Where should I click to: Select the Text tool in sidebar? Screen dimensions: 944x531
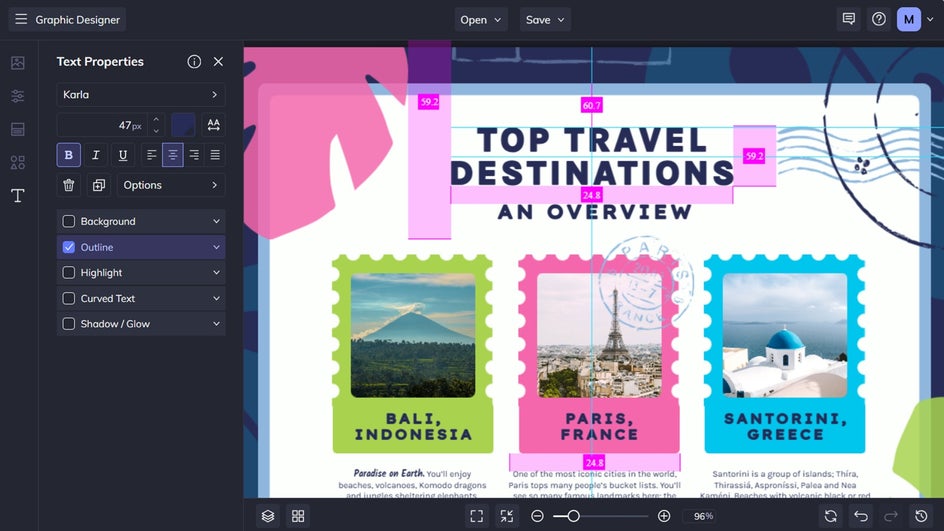18,195
